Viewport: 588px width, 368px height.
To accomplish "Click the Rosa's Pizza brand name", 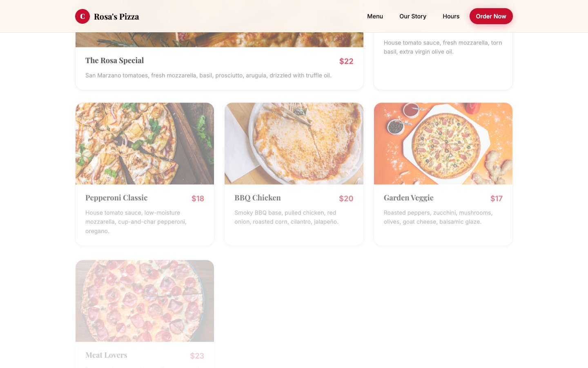I will tap(116, 17).
